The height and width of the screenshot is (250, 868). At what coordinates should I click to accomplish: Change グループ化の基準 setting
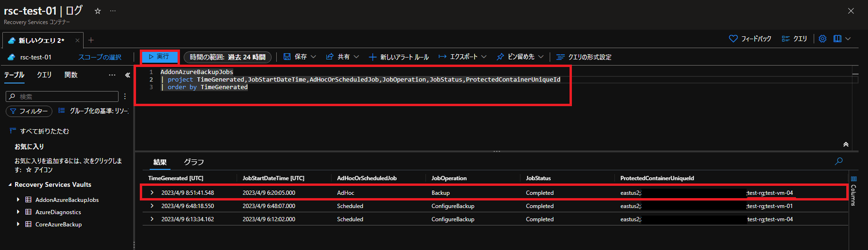(x=93, y=111)
